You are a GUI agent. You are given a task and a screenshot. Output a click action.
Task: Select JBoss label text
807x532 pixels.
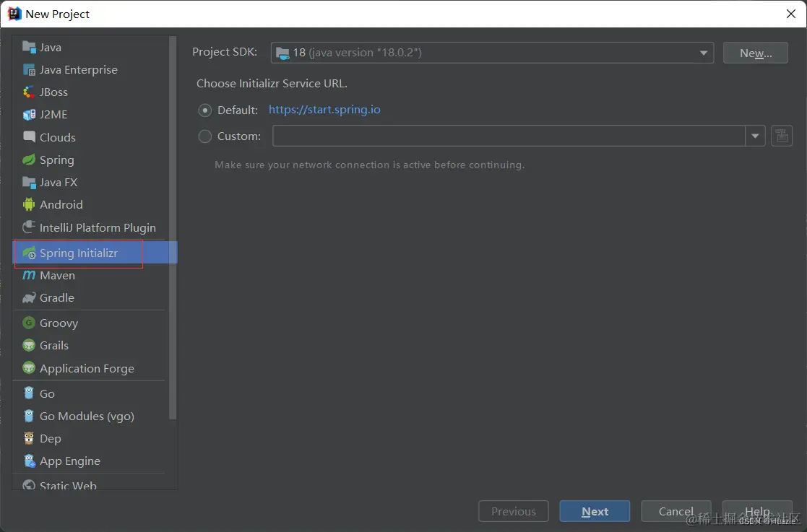(x=53, y=92)
